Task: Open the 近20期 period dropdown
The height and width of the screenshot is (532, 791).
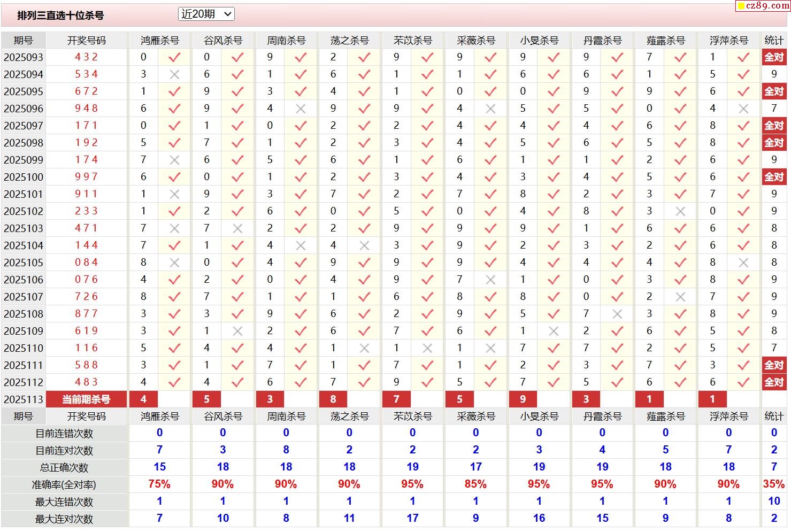Action: 206,14
